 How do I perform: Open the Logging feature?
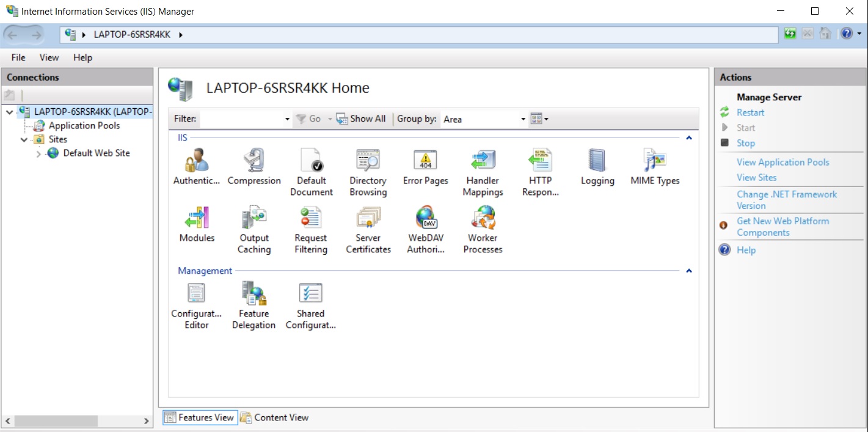[597, 166]
